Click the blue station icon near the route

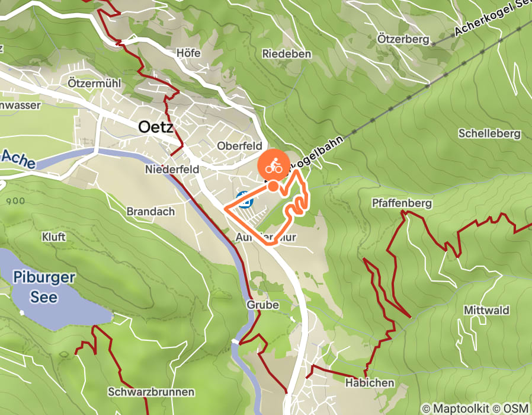[x=245, y=200]
